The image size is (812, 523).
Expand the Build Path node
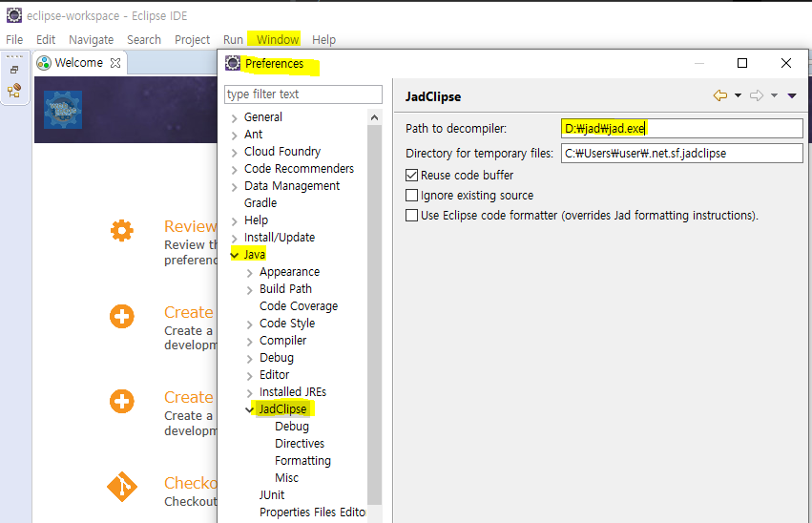click(250, 290)
